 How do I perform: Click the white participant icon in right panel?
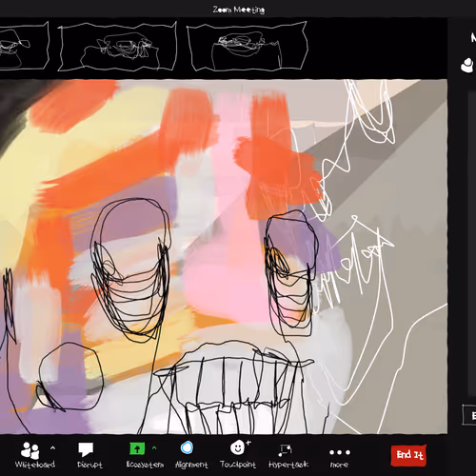pos(467,65)
